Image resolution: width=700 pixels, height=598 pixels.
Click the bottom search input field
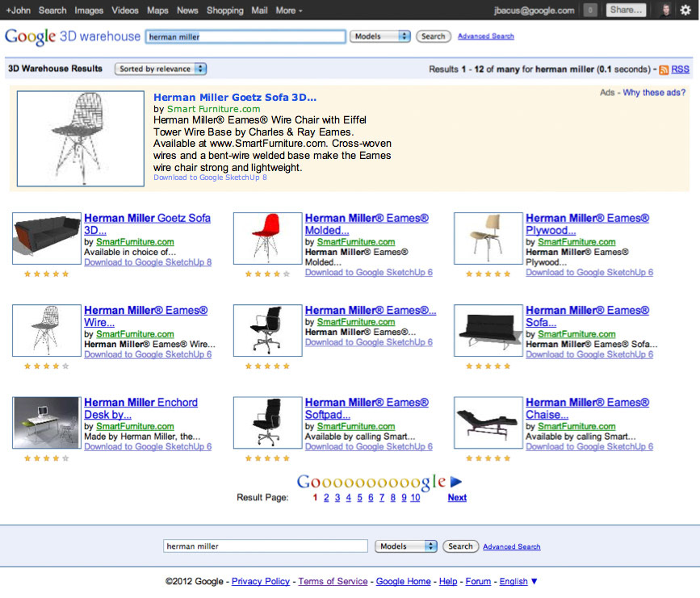[265, 546]
